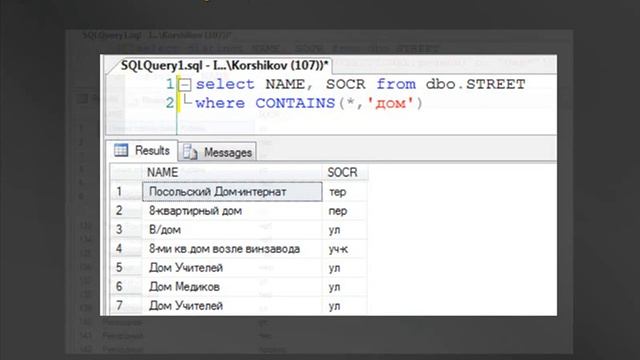Select row header number 6
This screenshot has height=360, width=640.
click(x=126, y=287)
